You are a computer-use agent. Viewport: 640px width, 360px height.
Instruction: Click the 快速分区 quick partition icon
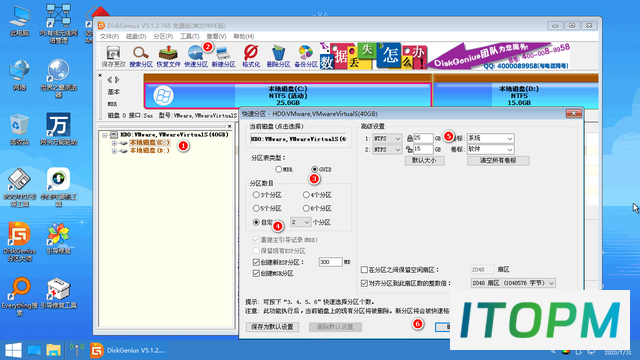[x=196, y=56]
